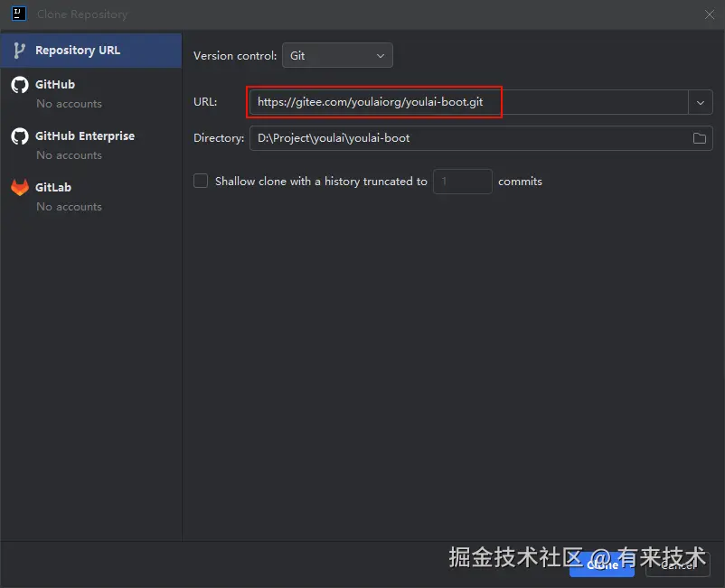This screenshot has width=725, height=588.
Task: Click the Cancel button
Action: pos(677,565)
